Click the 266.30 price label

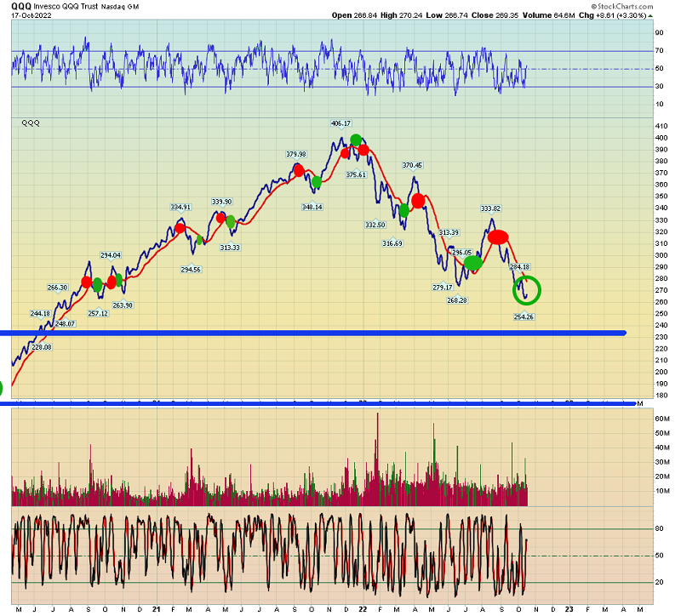57,288
